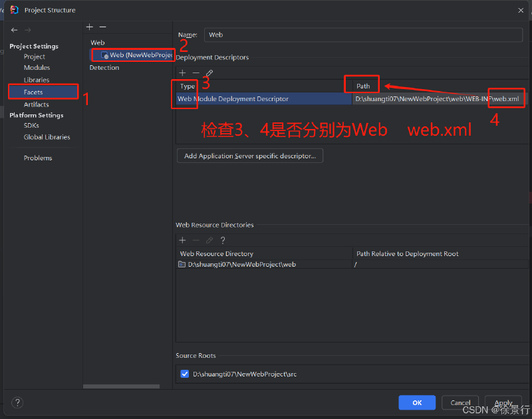Open Artifacts settings page
532x419 pixels.
(x=36, y=104)
